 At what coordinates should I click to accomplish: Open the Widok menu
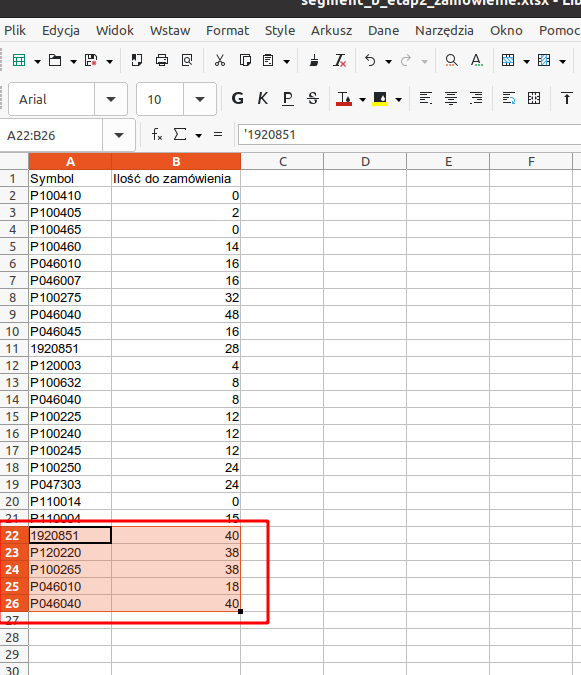coord(115,31)
